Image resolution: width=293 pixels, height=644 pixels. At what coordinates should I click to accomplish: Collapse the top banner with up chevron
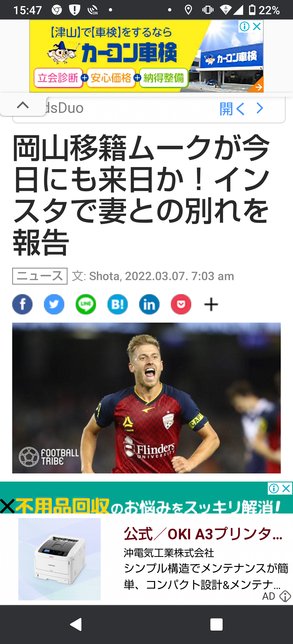pos(23,105)
